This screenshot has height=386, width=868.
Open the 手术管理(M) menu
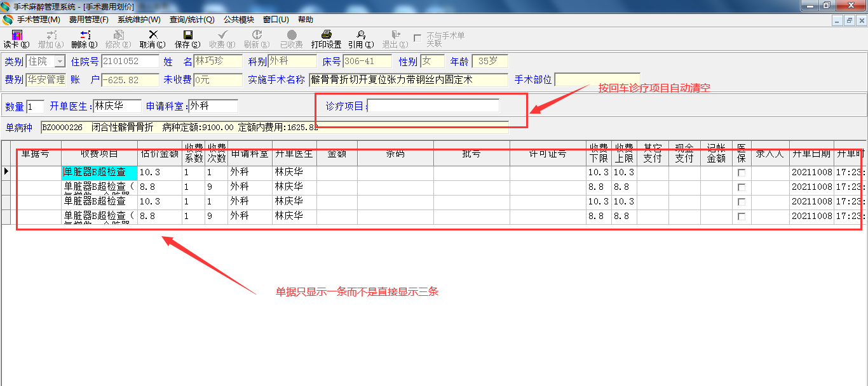click(38, 20)
